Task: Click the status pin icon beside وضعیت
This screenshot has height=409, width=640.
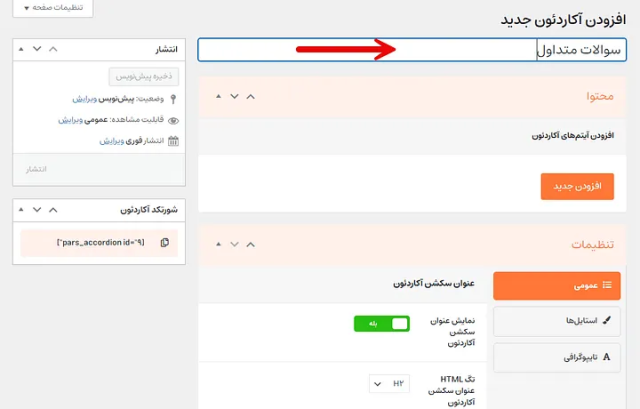Action: [173, 99]
